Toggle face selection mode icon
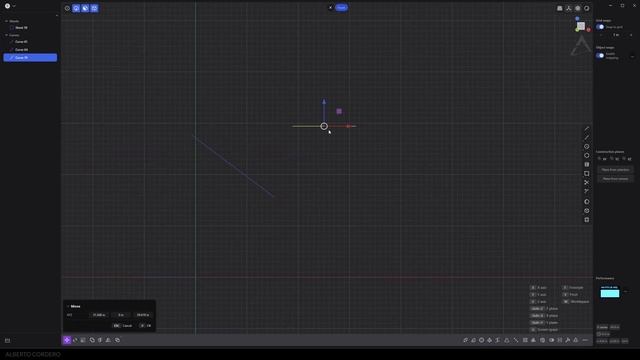 click(85, 8)
